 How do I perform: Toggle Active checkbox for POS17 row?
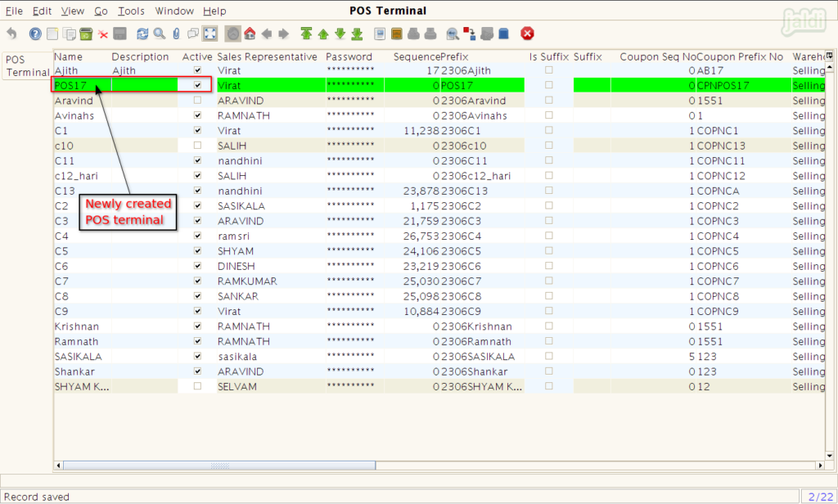[x=198, y=85]
